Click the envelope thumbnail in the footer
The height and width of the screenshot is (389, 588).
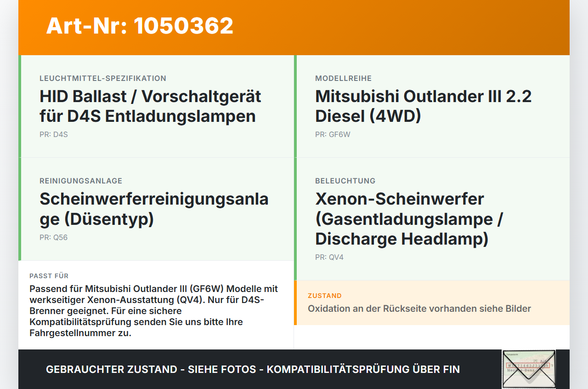(529, 369)
